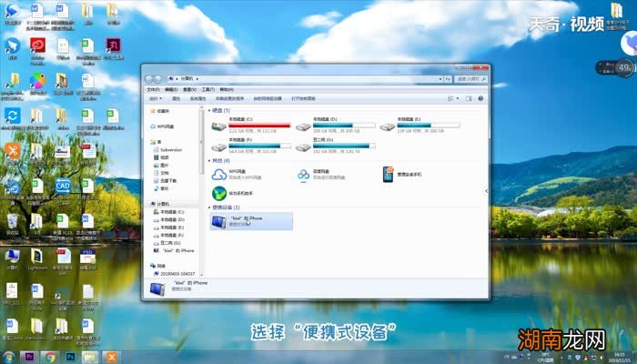Click the Explorer forward navigation button
This screenshot has width=637, height=364.
[157, 79]
